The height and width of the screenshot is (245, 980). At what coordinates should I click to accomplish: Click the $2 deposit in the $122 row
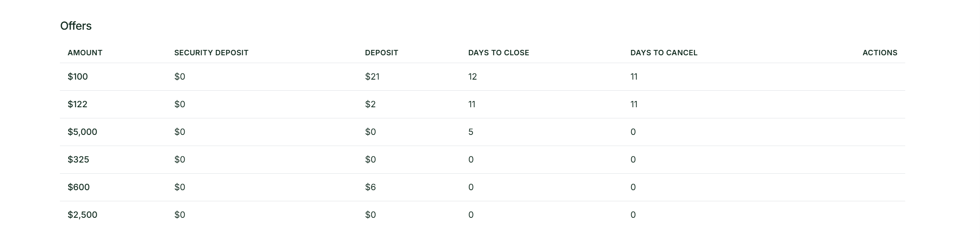370,104
